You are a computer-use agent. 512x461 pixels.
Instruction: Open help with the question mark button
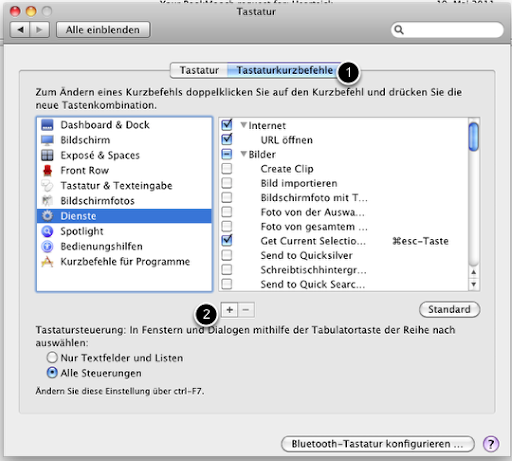[x=491, y=444]
